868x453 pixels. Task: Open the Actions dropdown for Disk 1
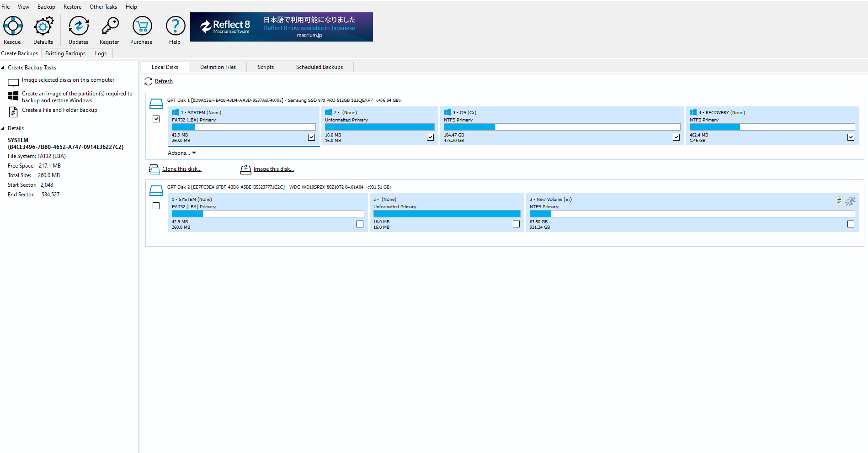coord(181,153)
